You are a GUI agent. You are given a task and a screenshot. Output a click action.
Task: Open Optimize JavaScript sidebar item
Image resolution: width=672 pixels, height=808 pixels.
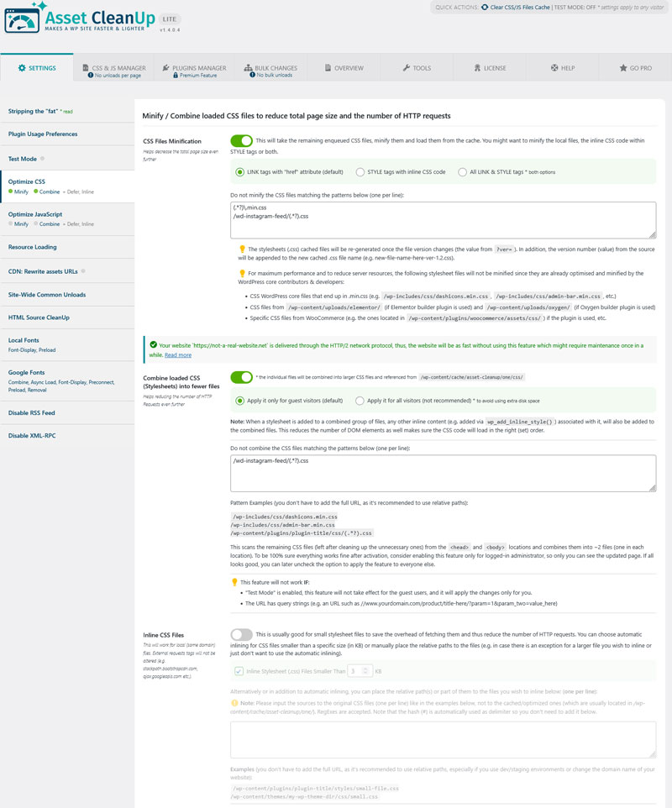pos(67,219)
